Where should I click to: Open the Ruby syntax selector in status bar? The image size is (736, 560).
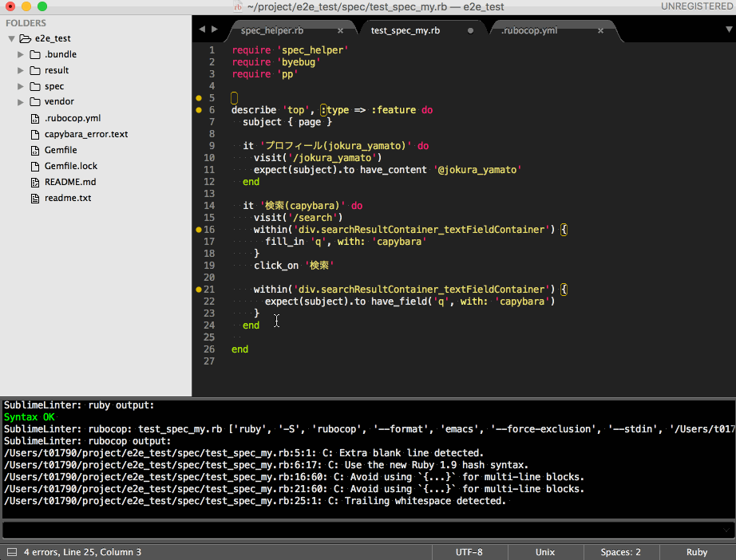(x=695, y=551)
